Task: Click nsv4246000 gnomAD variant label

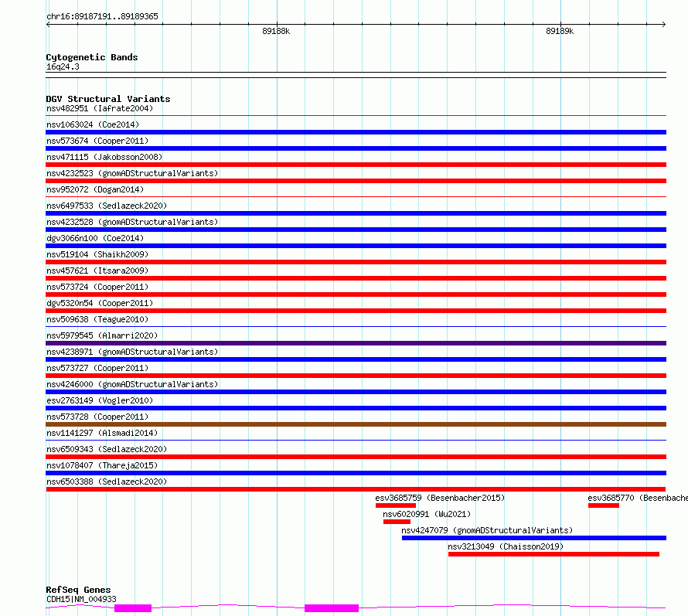Action: click(x=132, y=384)
